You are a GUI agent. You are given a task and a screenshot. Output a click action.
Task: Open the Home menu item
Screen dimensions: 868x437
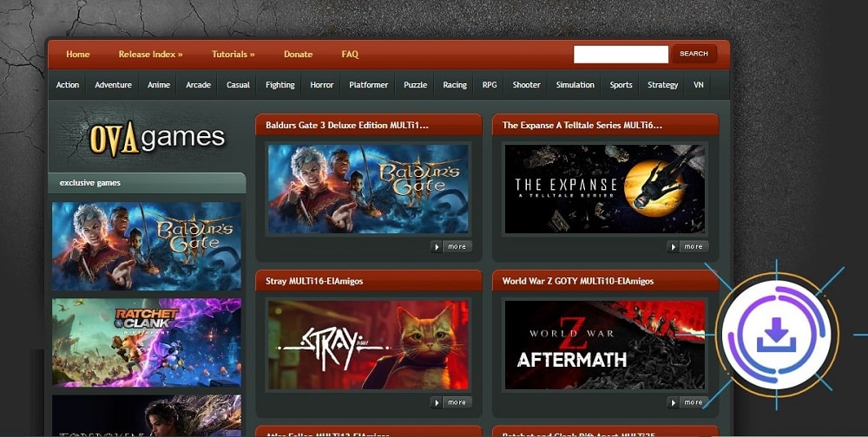coord(77,55)
